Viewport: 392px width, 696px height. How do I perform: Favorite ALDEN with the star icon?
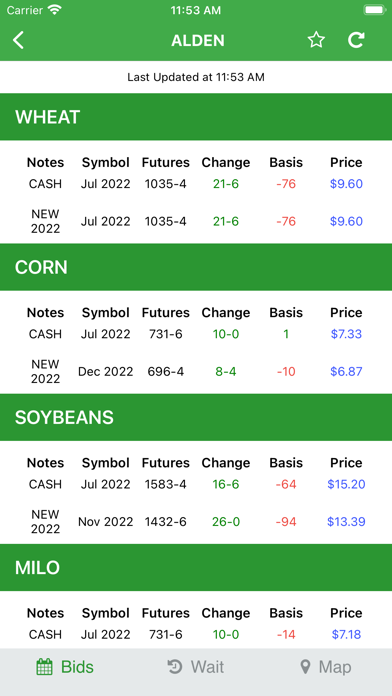(316, 40)
